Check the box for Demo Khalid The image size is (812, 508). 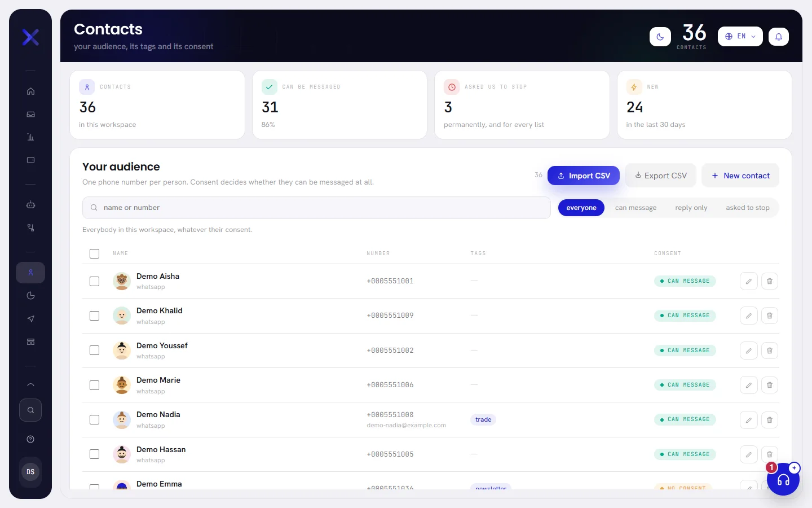94,316
